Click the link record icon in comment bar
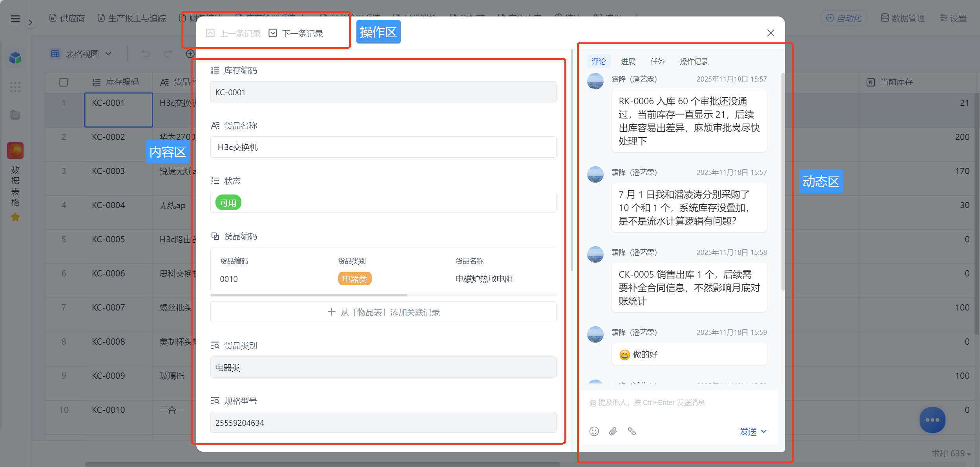Viewport: 980px width, 467px height. pos(632,431)
